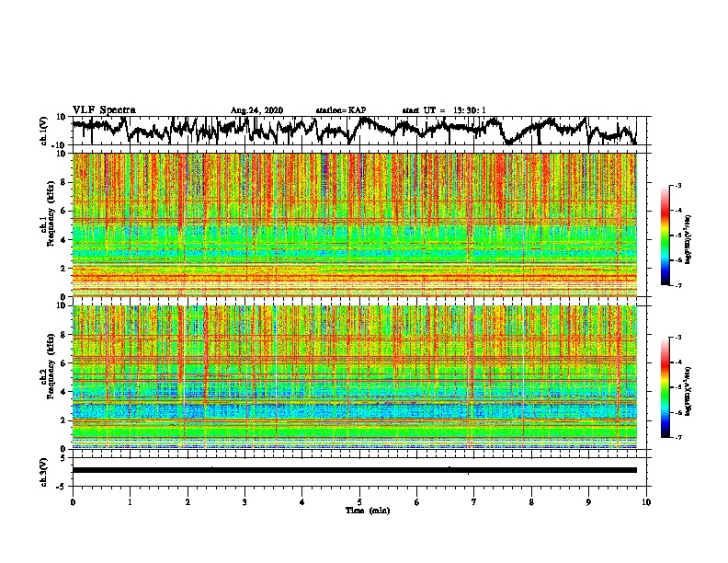This screenshot has height=563, width=728.
Task: Click the "-5" label on ch.1 color scale
Action: 678,236
